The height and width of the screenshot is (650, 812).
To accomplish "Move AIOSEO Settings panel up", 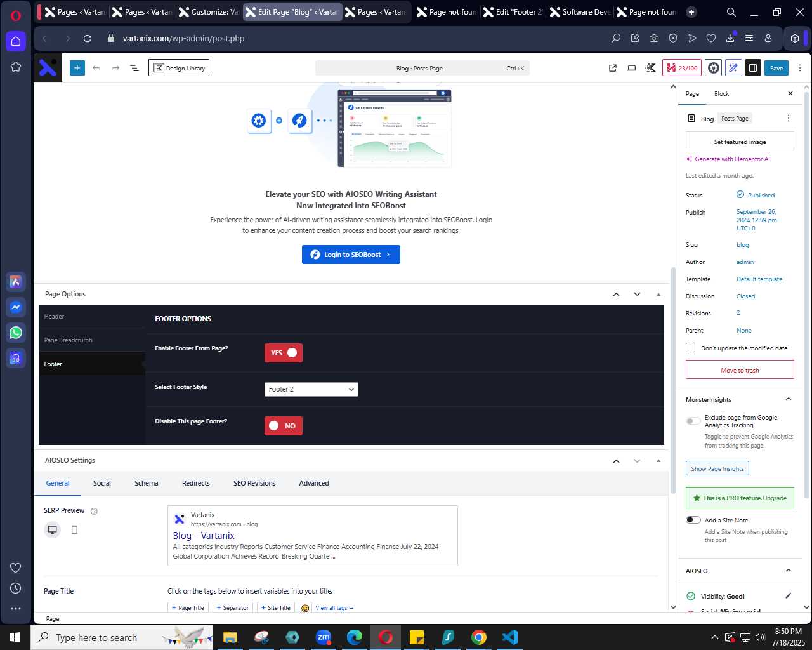I will point(616,461).
